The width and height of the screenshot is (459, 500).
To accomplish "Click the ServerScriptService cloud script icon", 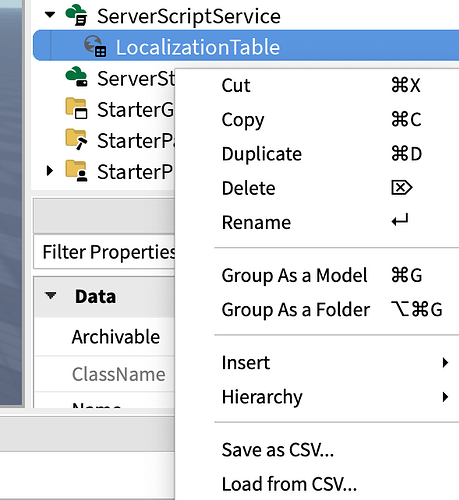I will (76, 15).
